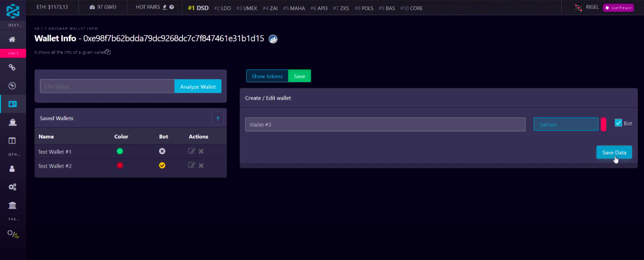Focus the ETH Wallet input field
Viewport: 644px width, 260px height.
(x=107, y=87)
